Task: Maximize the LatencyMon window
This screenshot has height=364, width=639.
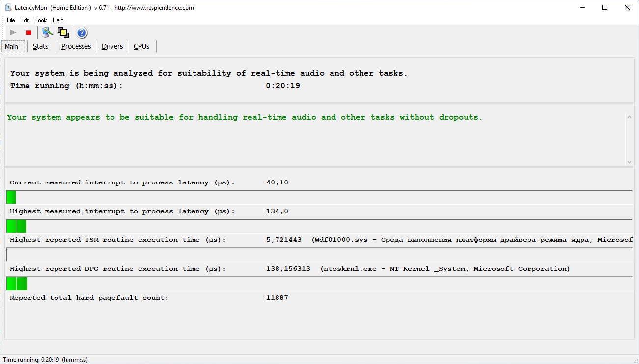Action: 605,7
